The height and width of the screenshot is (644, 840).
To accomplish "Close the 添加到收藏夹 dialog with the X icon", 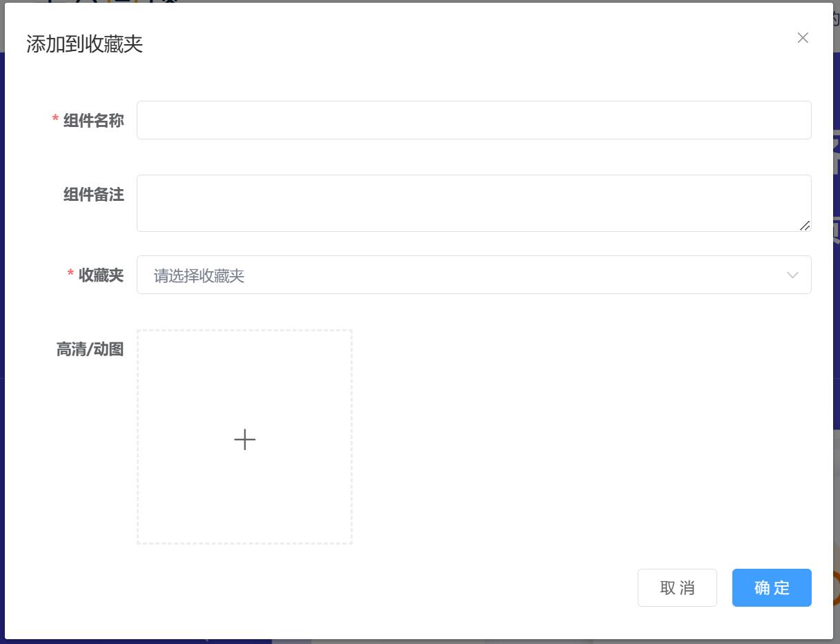I will click(x=803, y=38).
